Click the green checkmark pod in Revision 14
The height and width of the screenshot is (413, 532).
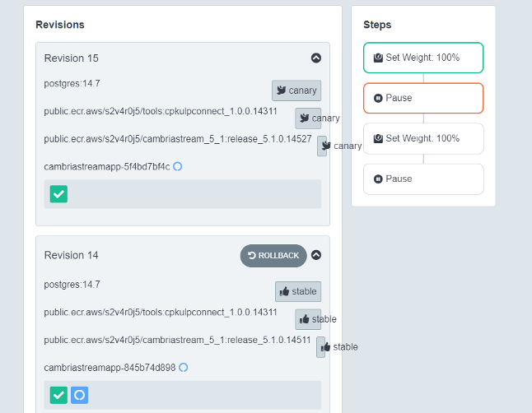pyautogui.click(x=58, y=395)
